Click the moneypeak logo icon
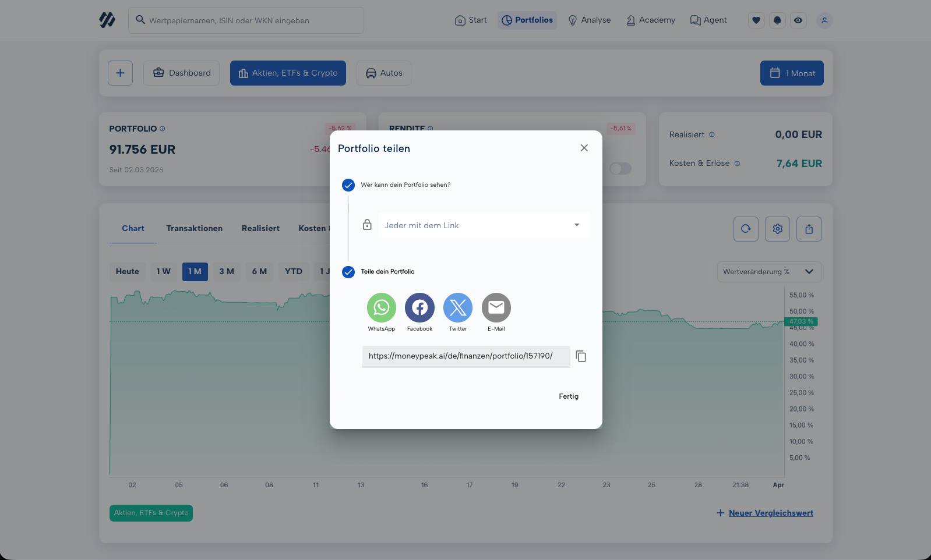 tap(107, 20)
